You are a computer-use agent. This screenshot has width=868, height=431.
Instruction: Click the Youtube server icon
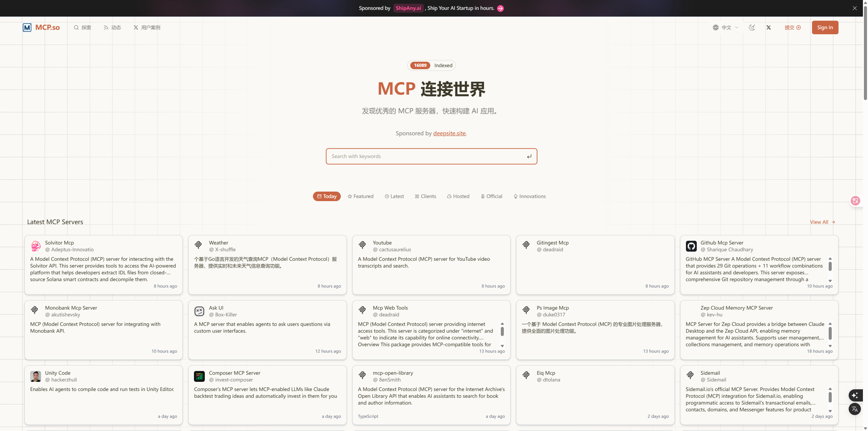[362, 244]
